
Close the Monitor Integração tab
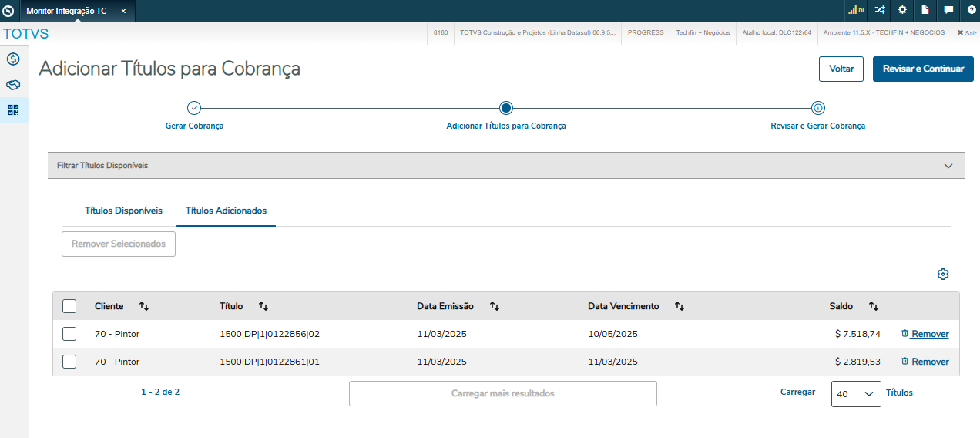point(123,11)
